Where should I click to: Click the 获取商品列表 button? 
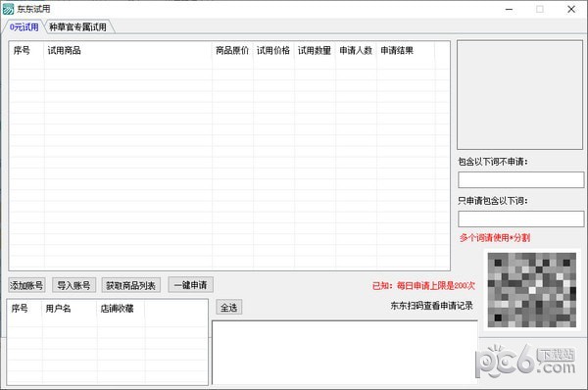[x=131, y=285]
